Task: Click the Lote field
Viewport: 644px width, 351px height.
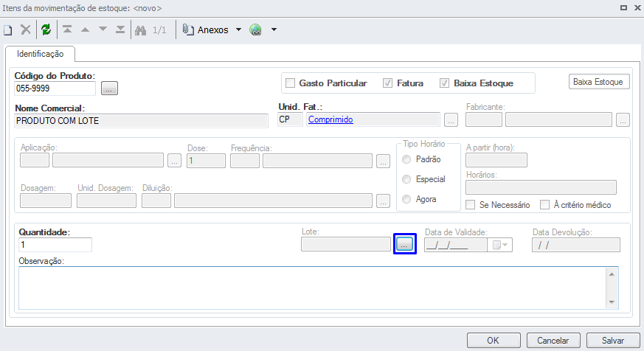Action: 346,244
